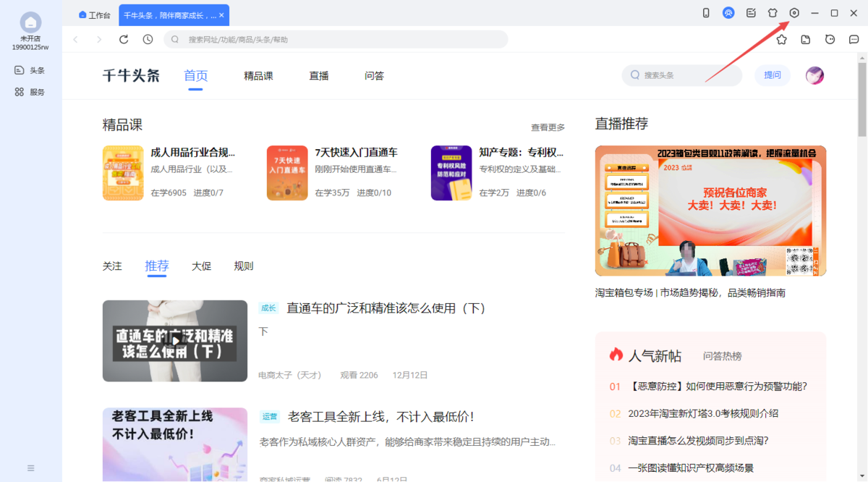The width and height of the screenshot is (868, 482).
Task: Click the 7天快速入门直通车 course title
Action: [x=356, y=153]
